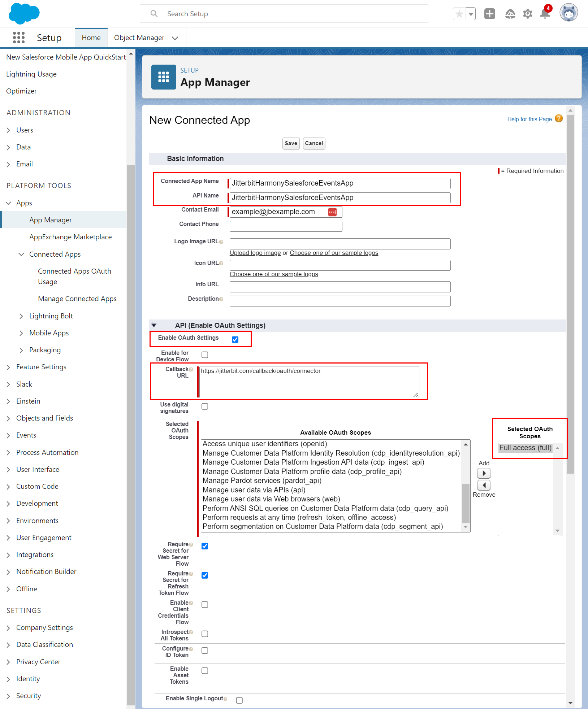Select Manage Connected Apps in sidebar
The height and width of the screenshot is (709, 588).
(x=77, y=299)
